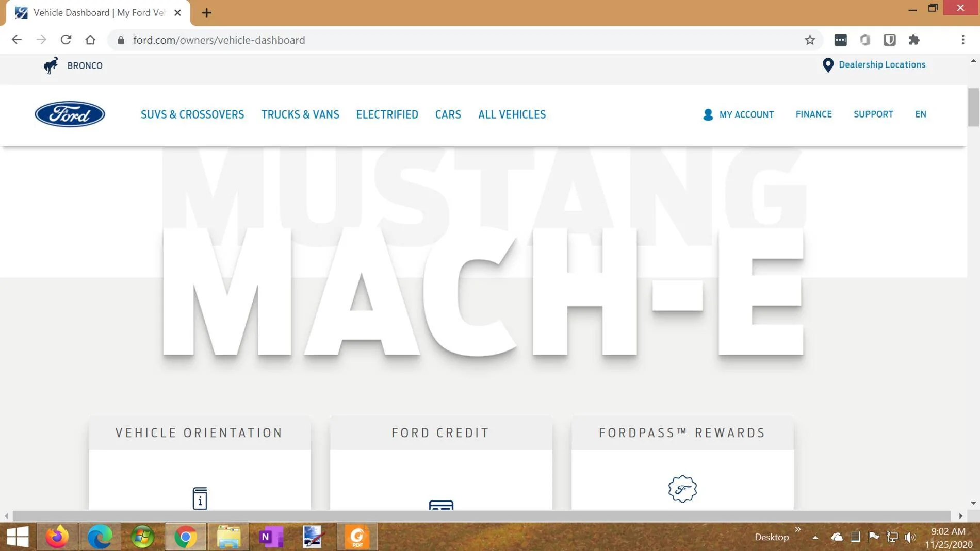
Task: Click the scroll down arrow
Action: tap(973, 503)
